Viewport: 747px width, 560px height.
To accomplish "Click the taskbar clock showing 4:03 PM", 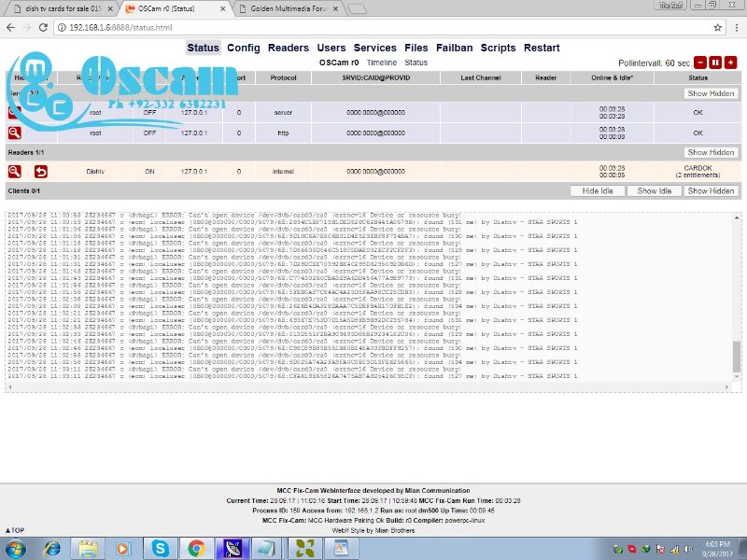I will click(x=719, y=549).
